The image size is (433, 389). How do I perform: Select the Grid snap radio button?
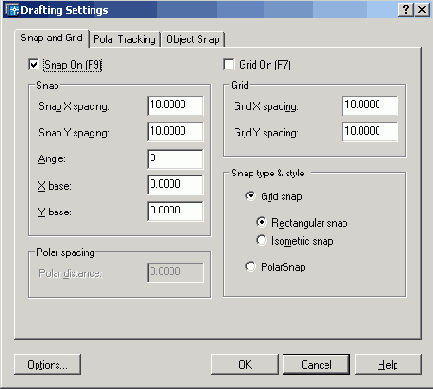[250, 196]
